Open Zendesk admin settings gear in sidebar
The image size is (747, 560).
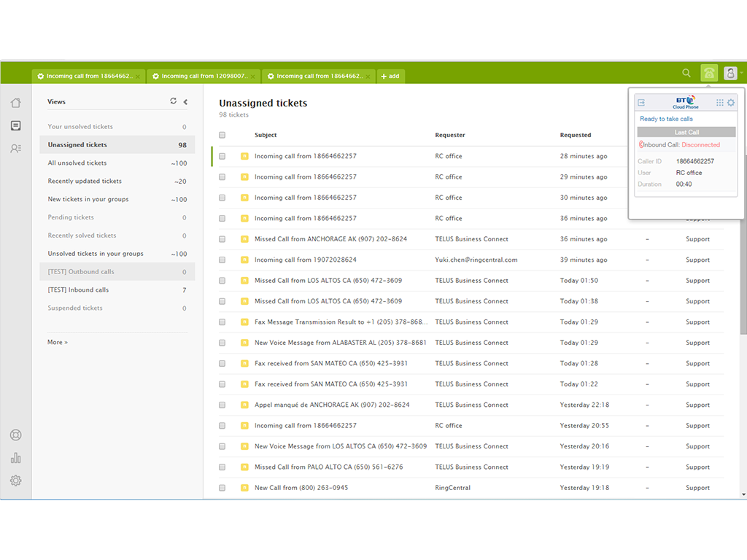[x=15, y=481]
